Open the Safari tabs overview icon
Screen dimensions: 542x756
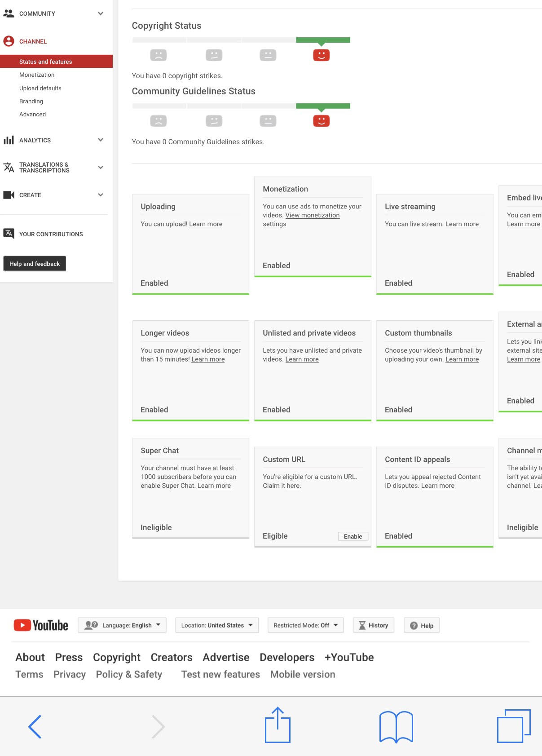click(514, 726)
